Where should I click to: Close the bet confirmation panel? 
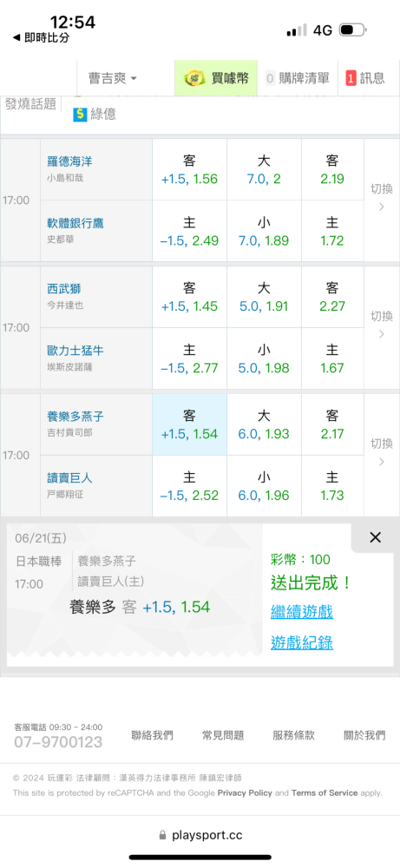pos(375,537)
